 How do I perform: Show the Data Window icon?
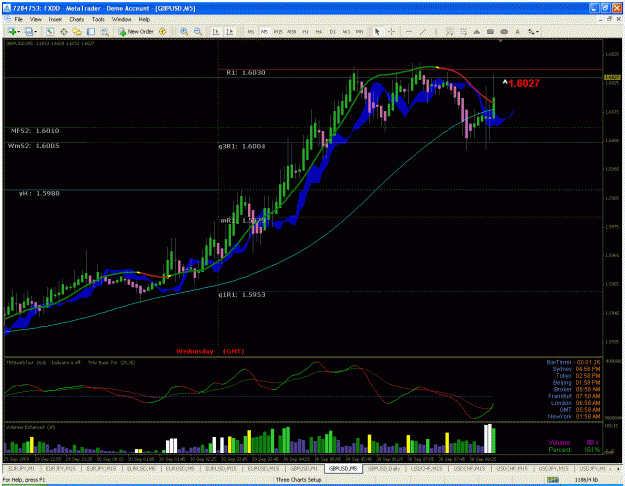click(x=64, y=31)
